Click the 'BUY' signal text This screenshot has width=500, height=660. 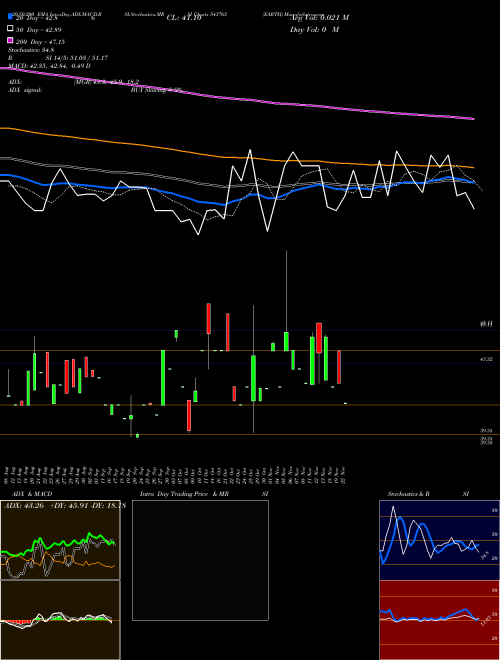[x=137, y=90]
